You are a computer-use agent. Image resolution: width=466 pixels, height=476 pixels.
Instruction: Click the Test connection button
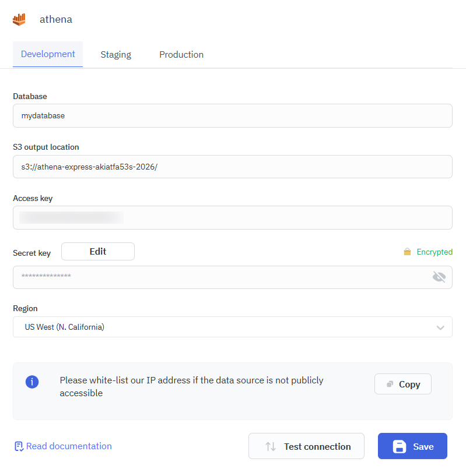(306, 446)
